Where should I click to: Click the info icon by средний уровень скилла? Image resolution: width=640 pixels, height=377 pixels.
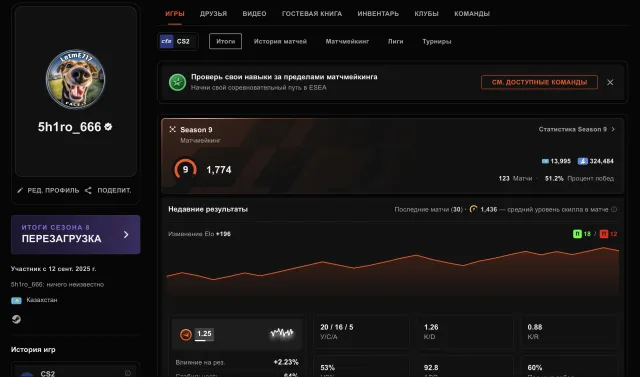tap(614, 209)
